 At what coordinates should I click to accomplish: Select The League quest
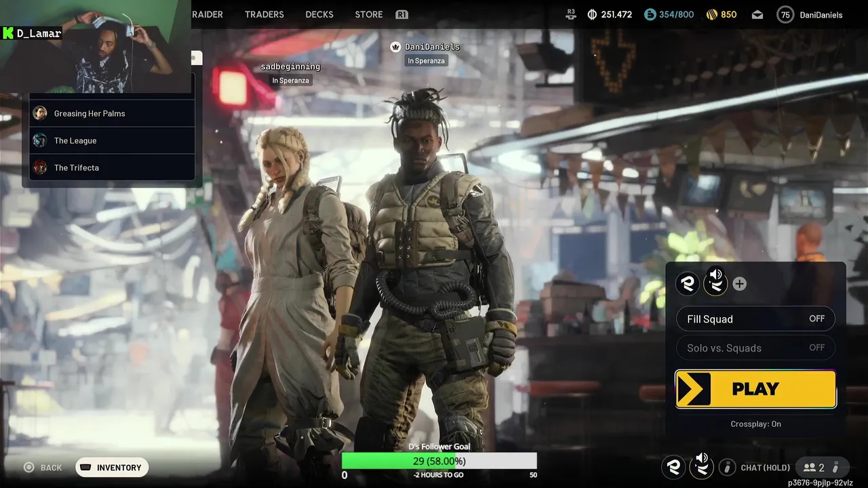(112, 140)
